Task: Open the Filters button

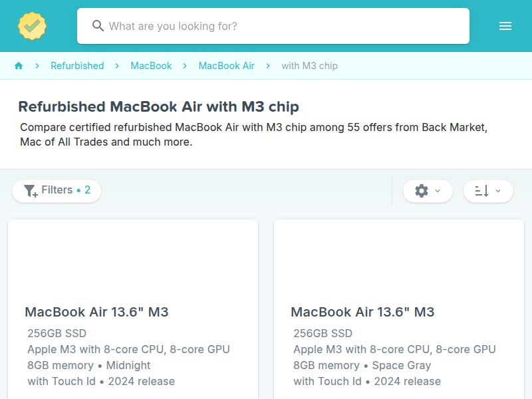Action: [57, 191]
